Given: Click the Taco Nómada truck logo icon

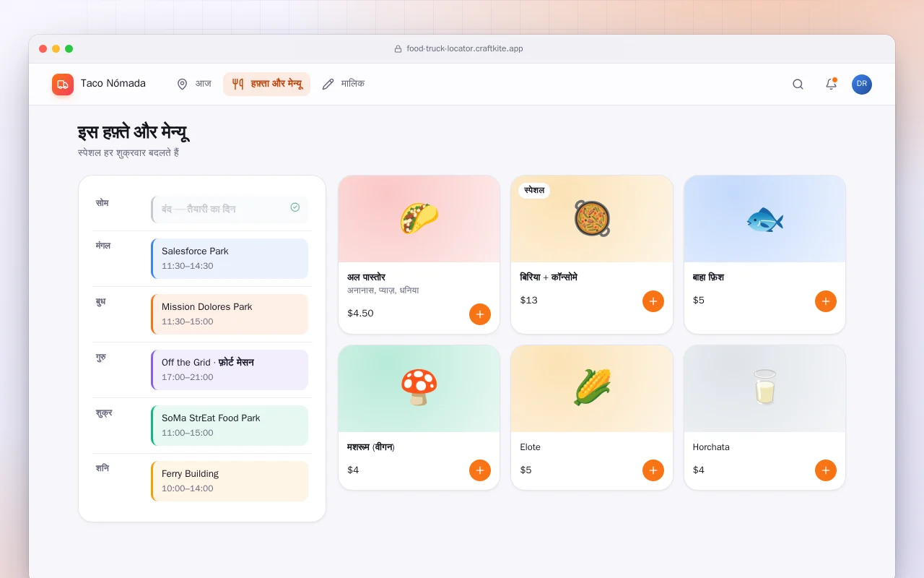Looking at the screenshot, I should [x=63, y=85].
